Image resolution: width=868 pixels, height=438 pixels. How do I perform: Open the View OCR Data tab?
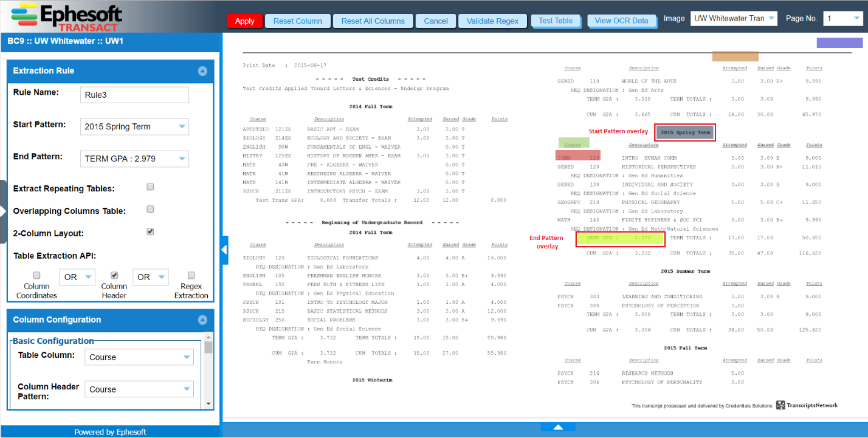(x=621, y=21)
